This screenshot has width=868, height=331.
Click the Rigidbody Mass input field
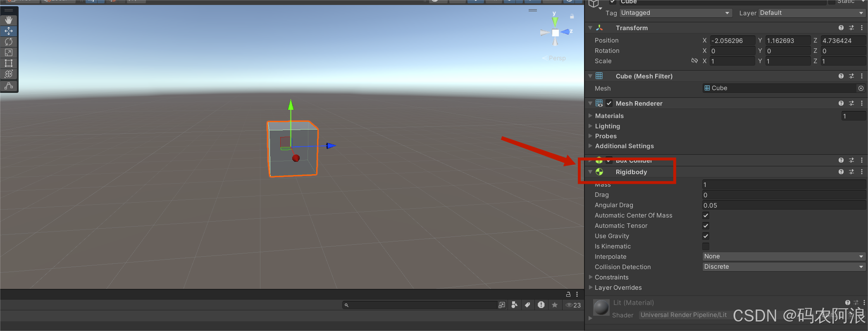(784, 184)
